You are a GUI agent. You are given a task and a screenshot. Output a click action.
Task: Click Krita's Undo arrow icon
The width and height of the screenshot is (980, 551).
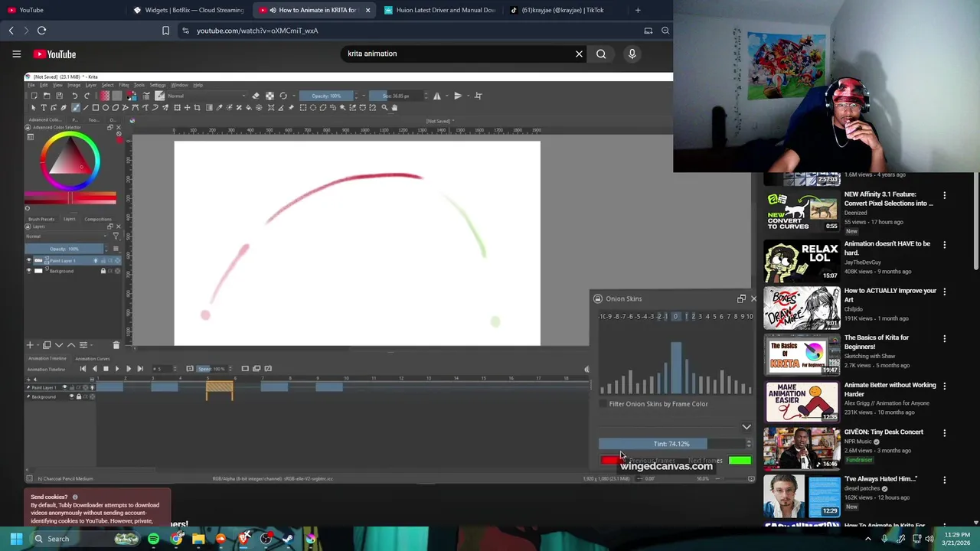[x=75, y=96]
